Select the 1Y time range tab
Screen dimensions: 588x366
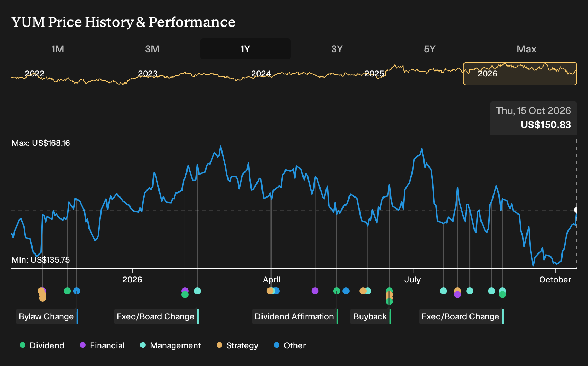point(246,49)
